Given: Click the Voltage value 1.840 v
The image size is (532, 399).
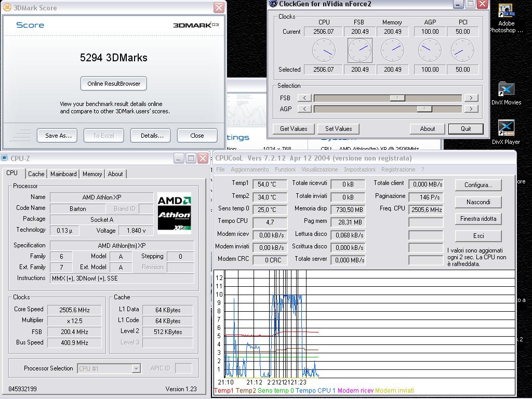Looking at the screenshot, I should pos(136,231).
